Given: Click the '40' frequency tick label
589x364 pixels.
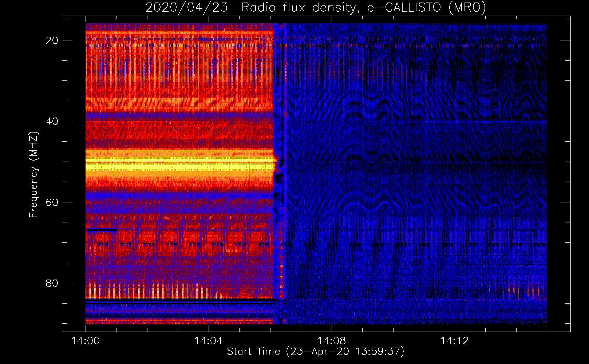Looking at the screenshot, I should tap(52, 121).
